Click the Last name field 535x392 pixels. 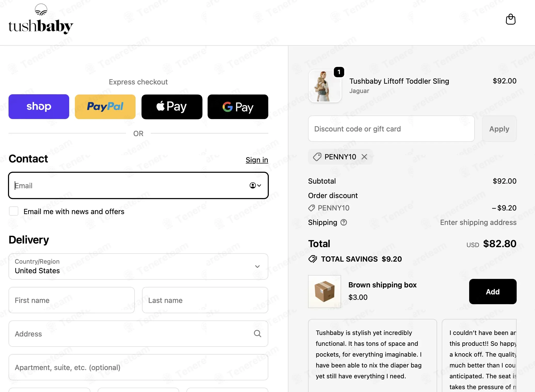[x=205, y=300]
